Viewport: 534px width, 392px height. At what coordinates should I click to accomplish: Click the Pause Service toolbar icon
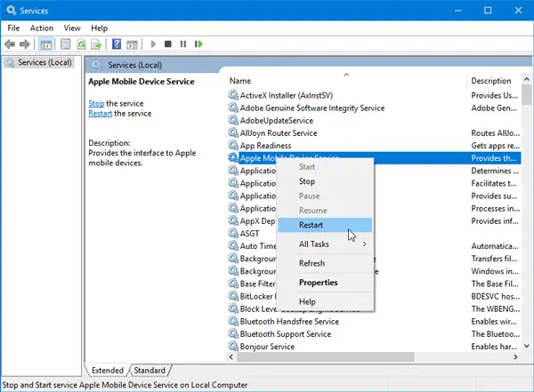pos(183,44)
